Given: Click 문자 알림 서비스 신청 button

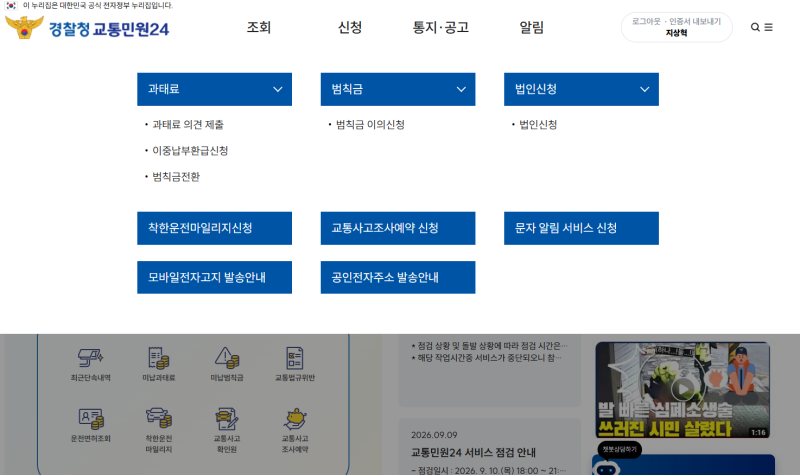Looking at the screenshot, I should [581, 228].
